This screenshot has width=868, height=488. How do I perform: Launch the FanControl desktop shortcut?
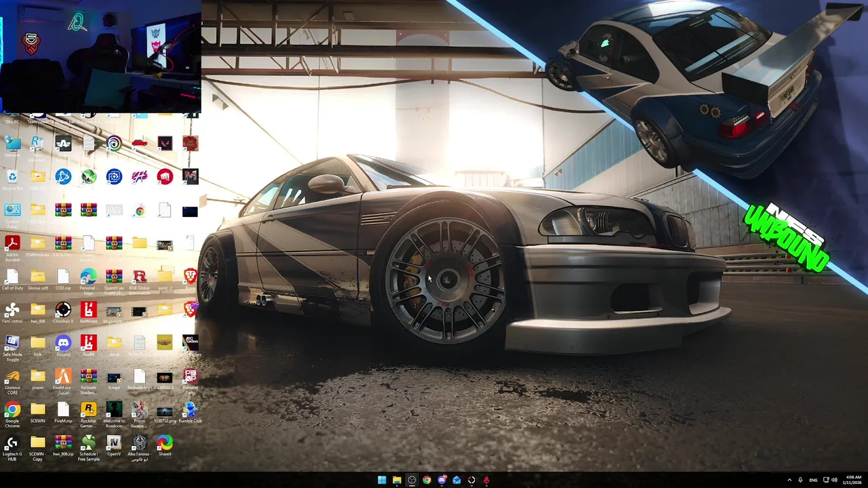(12, 312)
